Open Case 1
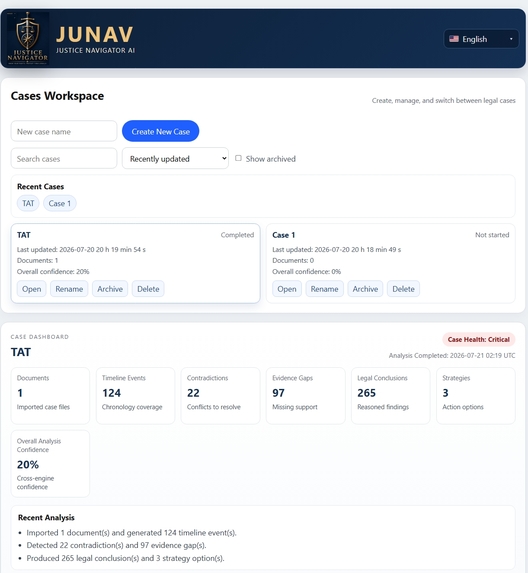528x573 pixels. click(287, 289)
